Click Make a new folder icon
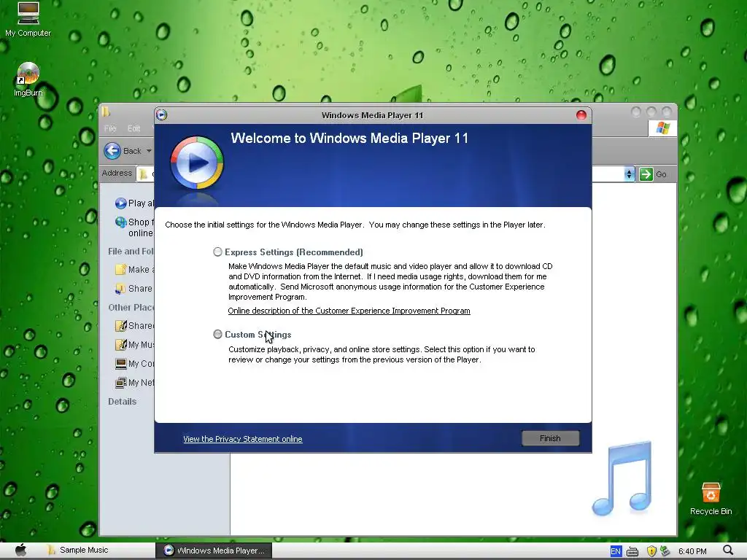The width and height of the screenshot is (747, 560). (x=120, y=270)
